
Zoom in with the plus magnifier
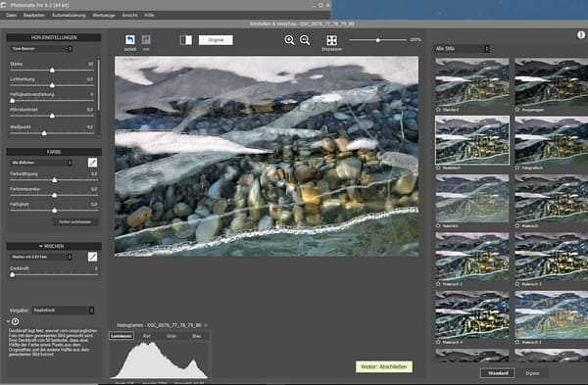(289, 40)
